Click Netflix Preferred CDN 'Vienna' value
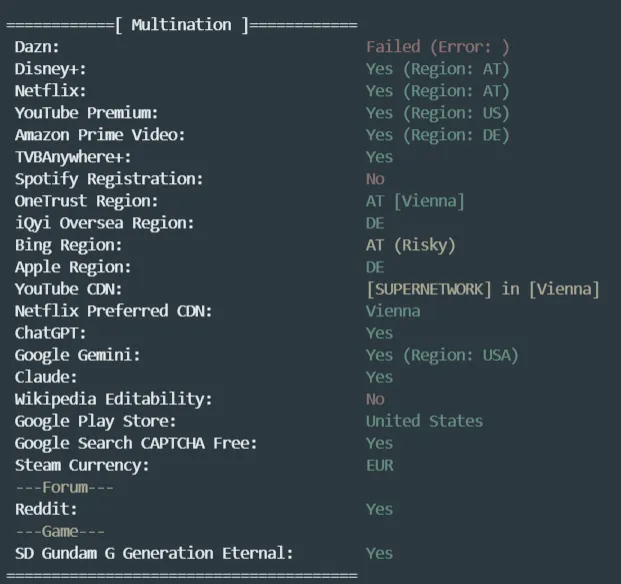621x584 pixels. tap(393, 311)
